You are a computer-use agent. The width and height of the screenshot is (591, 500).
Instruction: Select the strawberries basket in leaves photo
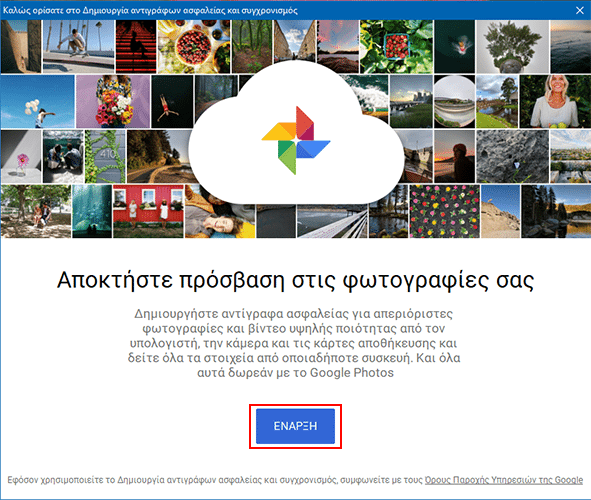(x=396, y=46)
